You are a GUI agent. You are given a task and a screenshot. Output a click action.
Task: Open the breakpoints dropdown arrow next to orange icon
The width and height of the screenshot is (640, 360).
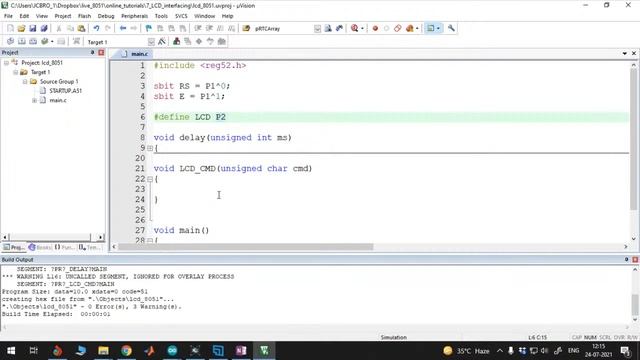coord(417,29)
